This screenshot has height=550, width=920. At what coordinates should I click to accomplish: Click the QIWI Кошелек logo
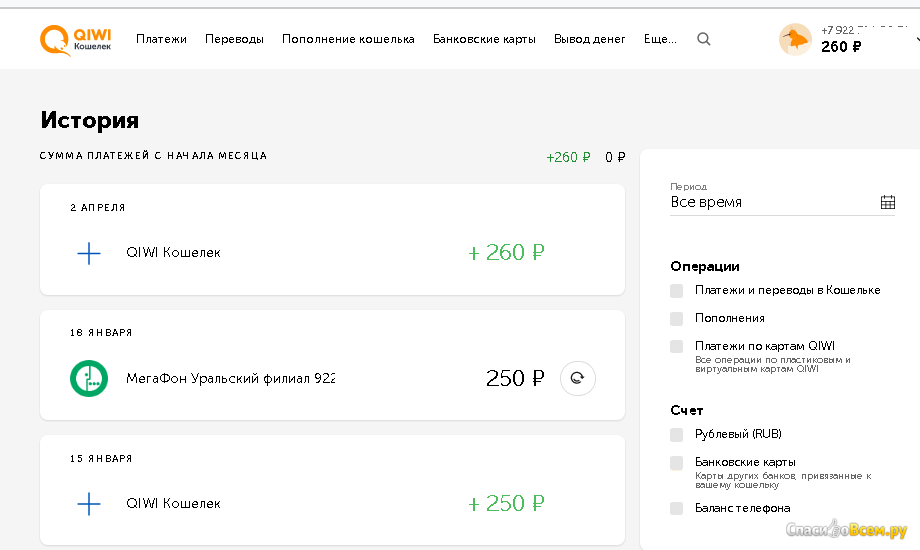click(x=76, y=40)
